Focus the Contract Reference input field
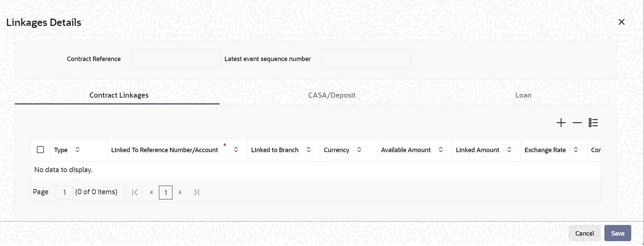Viewport: 644px width, 246px height. pyautogui.click(x=176, y=59)
